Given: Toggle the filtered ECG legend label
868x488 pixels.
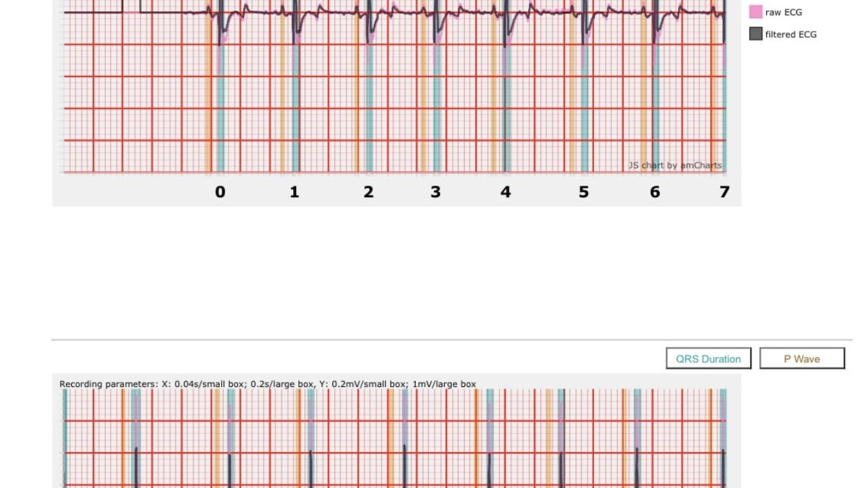Looking at the screenshot, I should (x=790, y=34).
